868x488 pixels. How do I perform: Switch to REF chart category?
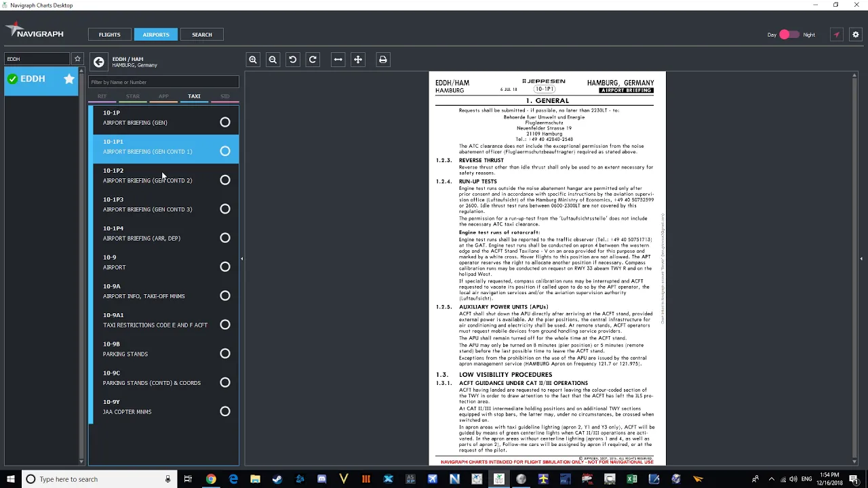102,96
